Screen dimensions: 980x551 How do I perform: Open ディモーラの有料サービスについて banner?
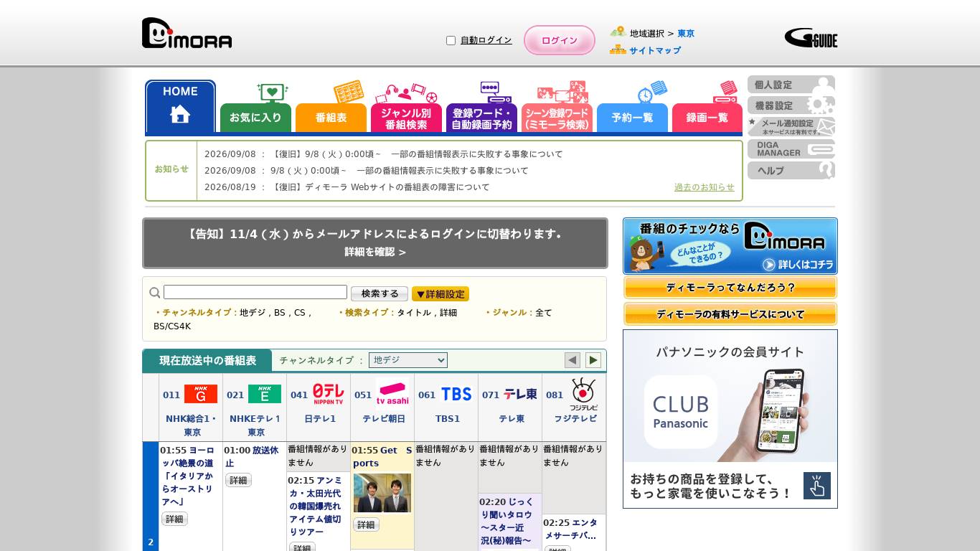[730, 314]
